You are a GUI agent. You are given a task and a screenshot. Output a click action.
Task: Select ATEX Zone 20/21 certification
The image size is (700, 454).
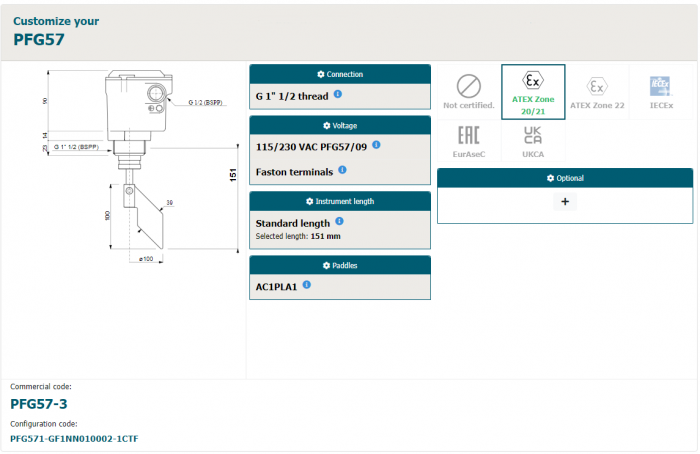tap(533, 92)
